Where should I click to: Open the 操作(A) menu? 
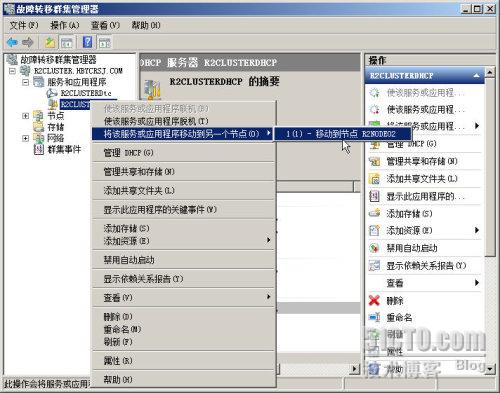[x=65, y=25]
